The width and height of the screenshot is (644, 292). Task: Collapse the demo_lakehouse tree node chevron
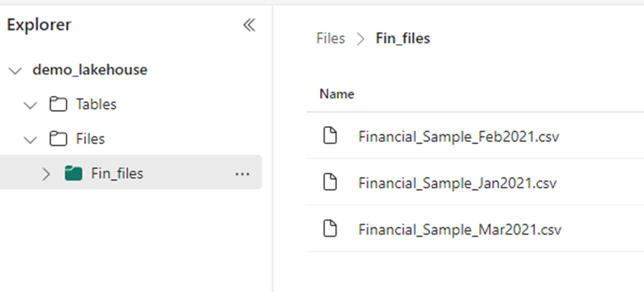(x=15, y=71)
